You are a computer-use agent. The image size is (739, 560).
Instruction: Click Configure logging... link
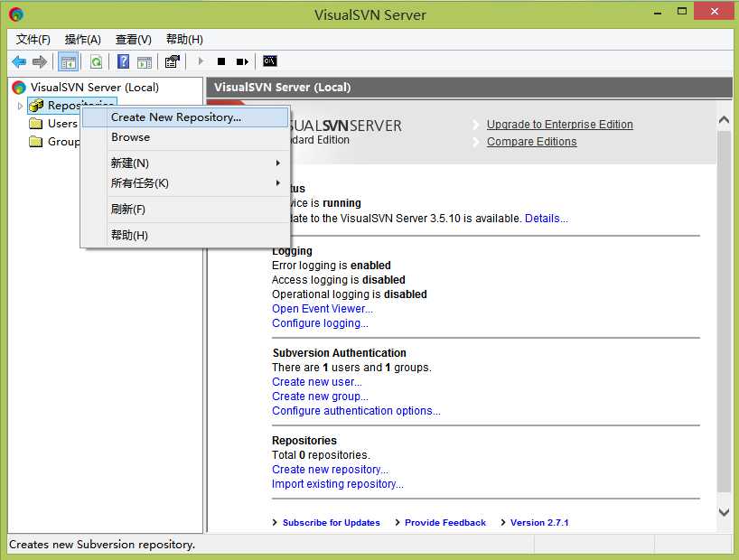tap(320, 323)
